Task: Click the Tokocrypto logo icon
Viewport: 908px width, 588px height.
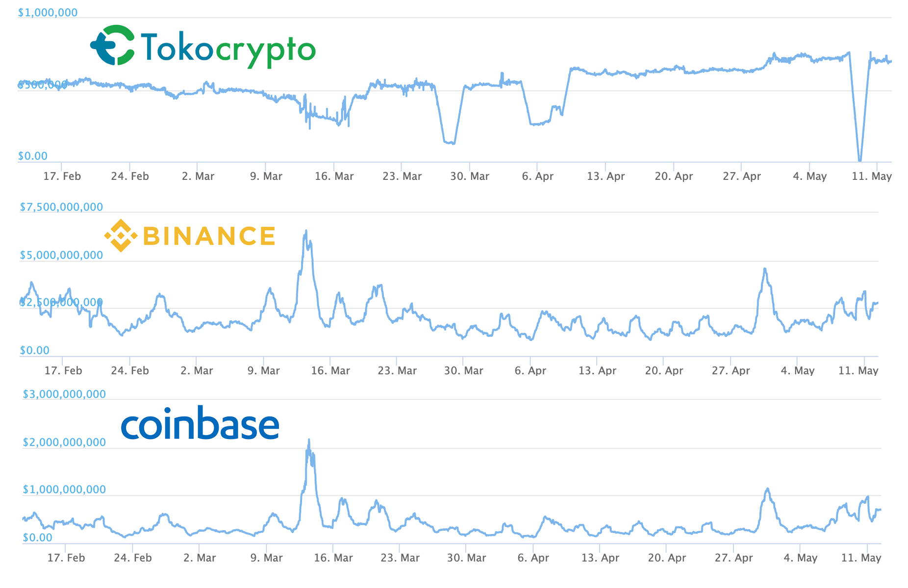Action: (x=112, y=45)
